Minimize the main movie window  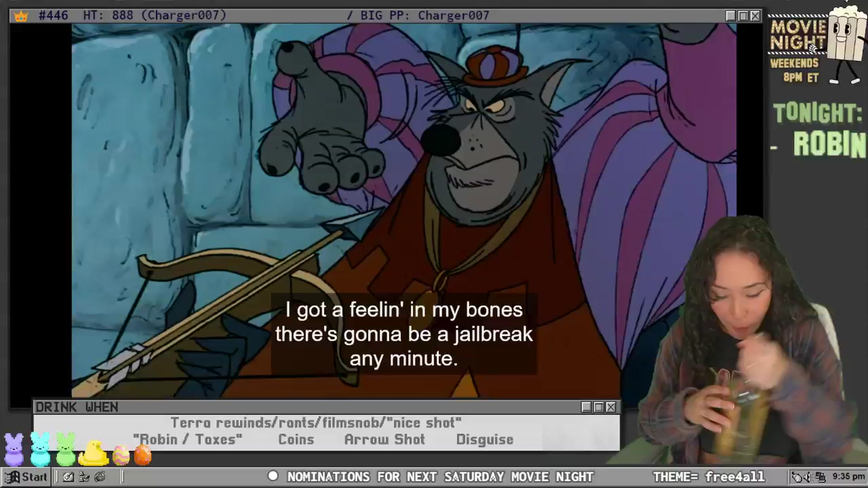pos(731,16)
